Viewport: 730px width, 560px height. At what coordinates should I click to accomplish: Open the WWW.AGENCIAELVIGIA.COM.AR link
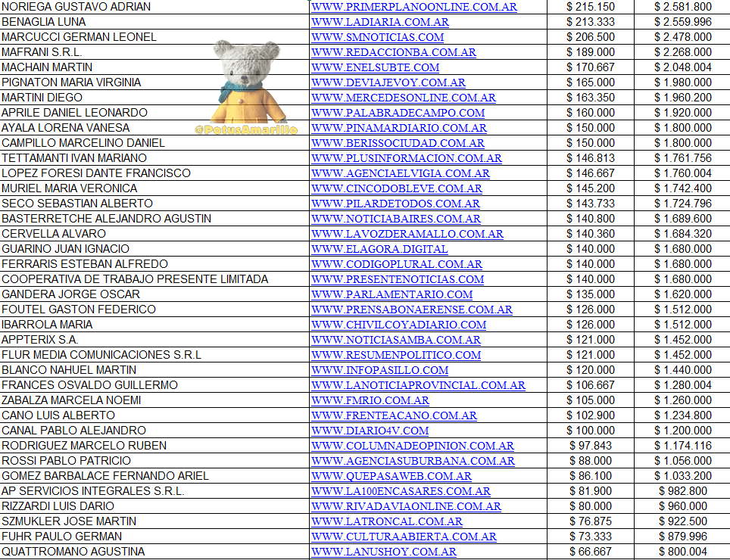pyautogui.click(x=401, y=173)
